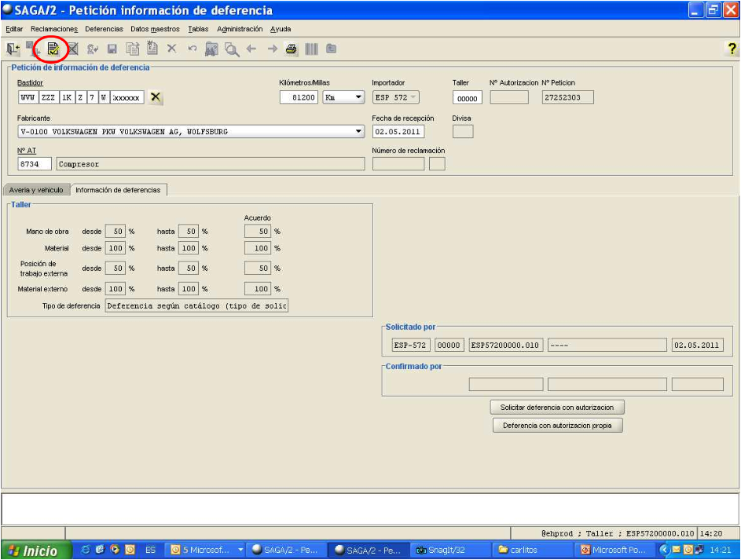Click the validate document checkmark toolbar icon

point(53,49)
